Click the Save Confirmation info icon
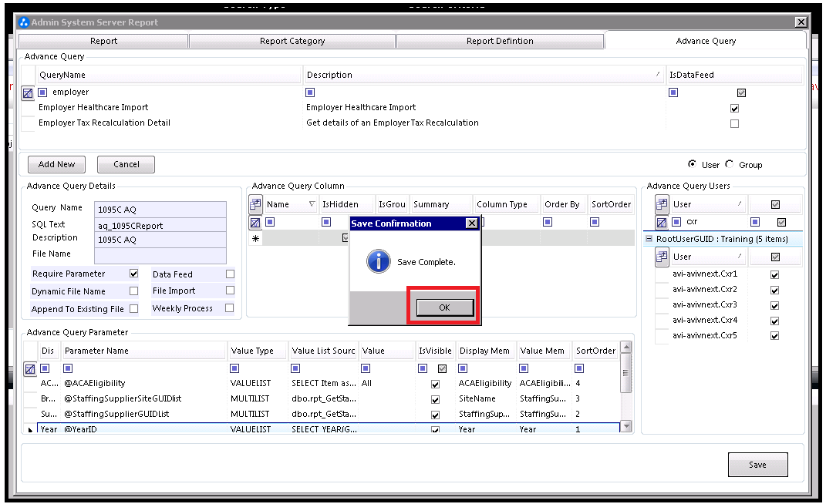 [x=379, y=261]
